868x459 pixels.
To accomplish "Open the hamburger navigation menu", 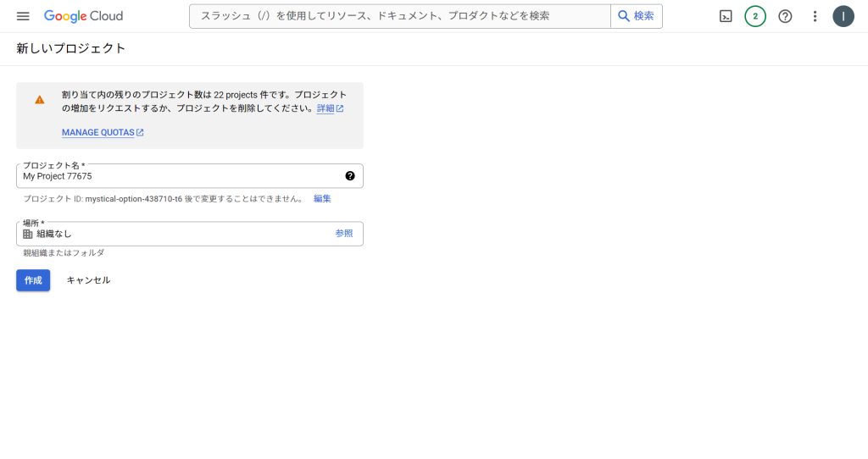I will point(23,16).
